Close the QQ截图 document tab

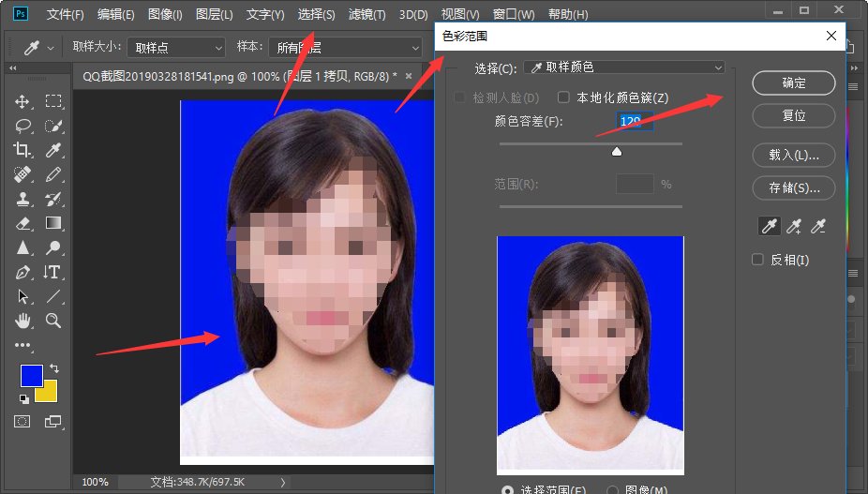tap(409, 76)
